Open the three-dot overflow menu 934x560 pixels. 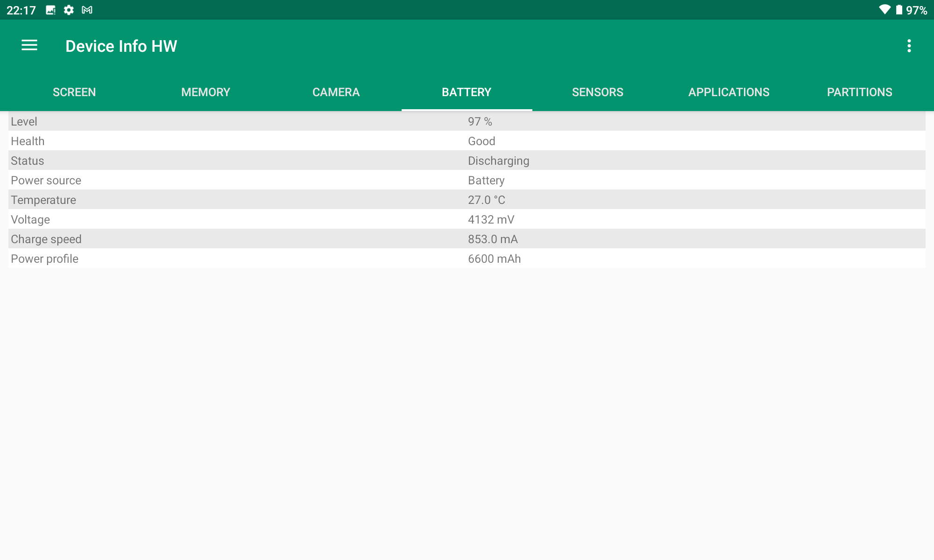909,46
